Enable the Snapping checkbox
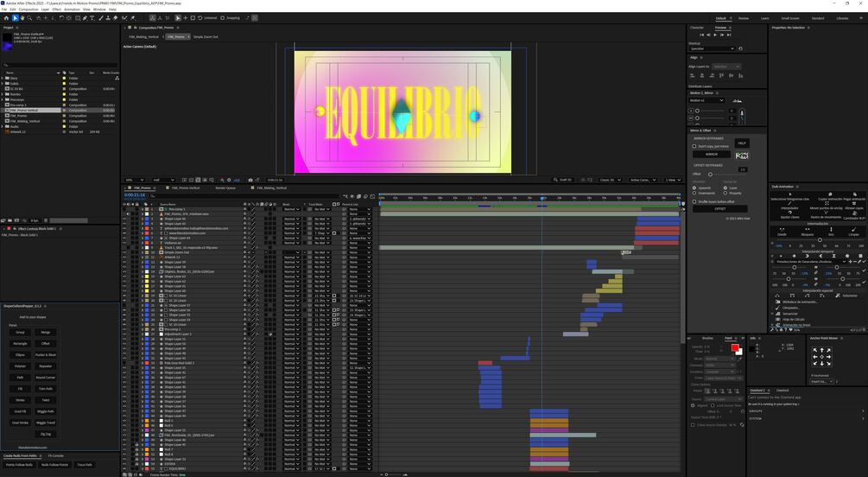This screenshot has height=477, width=868. pos(223,18)
